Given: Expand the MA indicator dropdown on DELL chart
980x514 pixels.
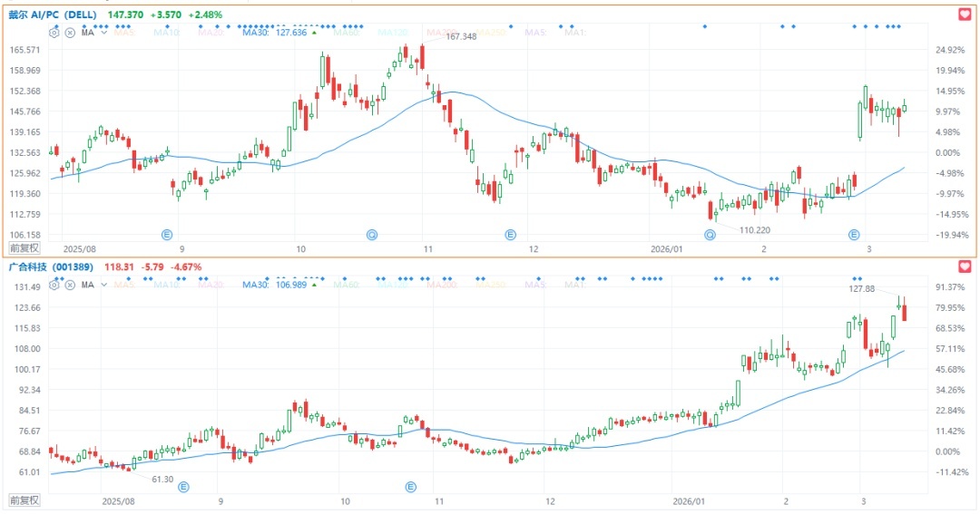Looking at the screenshot, I should pos(104,33).
